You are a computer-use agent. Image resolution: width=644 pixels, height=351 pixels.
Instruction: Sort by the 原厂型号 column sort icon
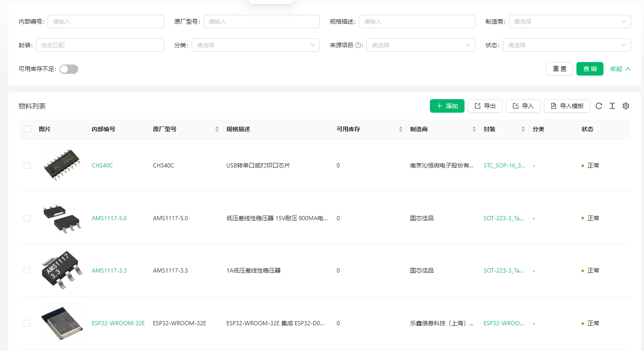click(217, 129)
